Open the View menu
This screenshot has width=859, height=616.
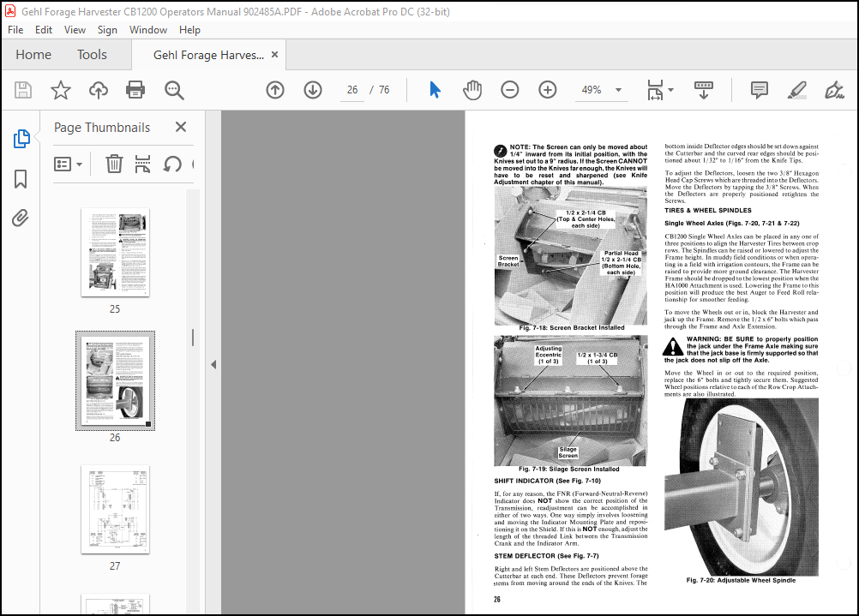(75, 30)
